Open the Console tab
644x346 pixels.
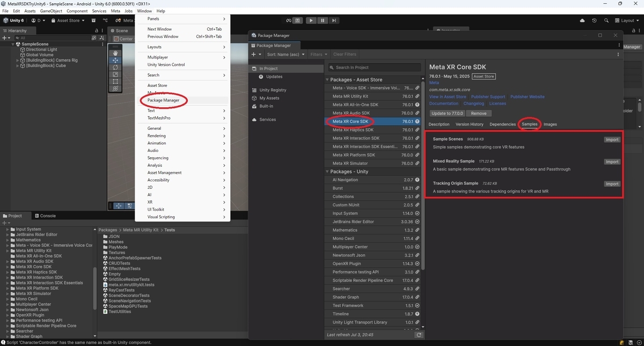pos(45,216)
